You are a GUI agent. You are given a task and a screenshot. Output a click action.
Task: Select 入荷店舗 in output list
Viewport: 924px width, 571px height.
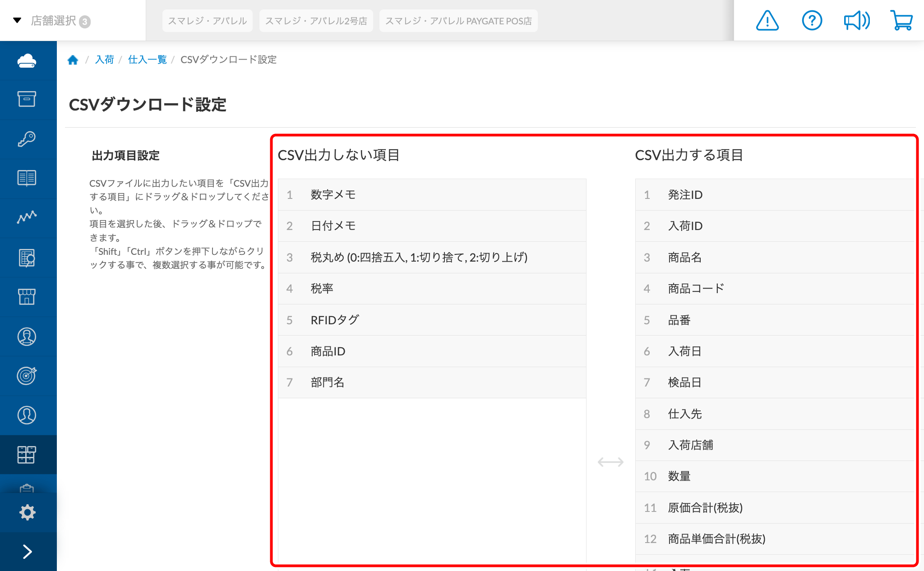coord(775,445)
